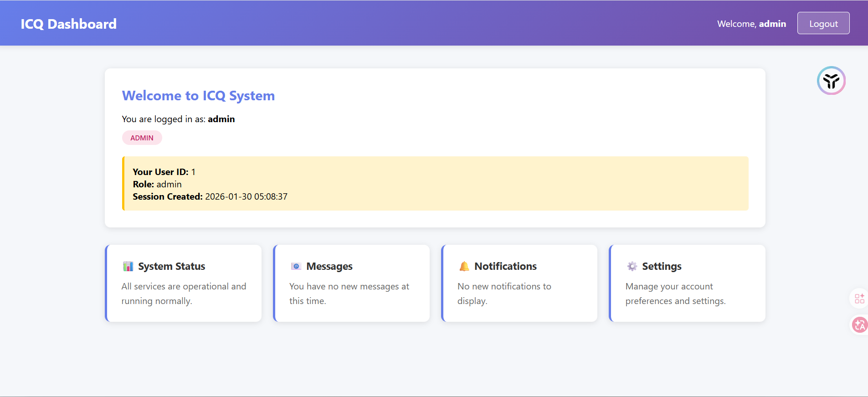Click the gear icon beside Settings
Image resolution: width=868 pixels, height=397 pixels.
[632, 266]
